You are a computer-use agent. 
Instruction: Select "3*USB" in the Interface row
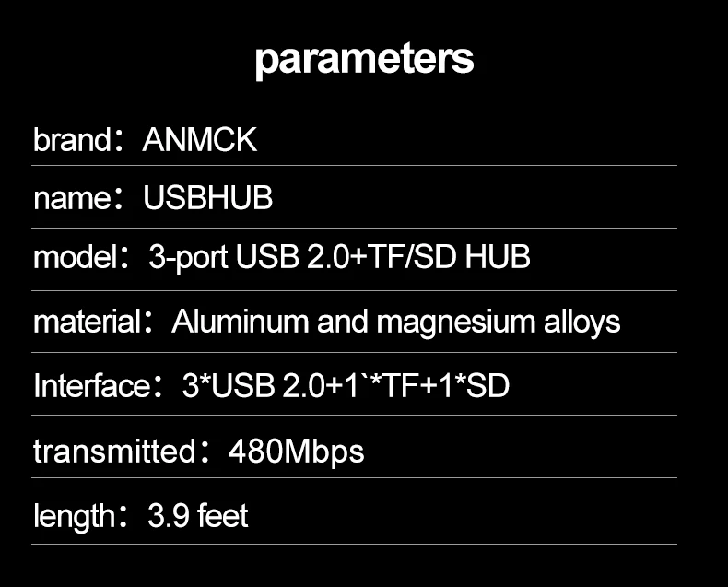point(228,385)
